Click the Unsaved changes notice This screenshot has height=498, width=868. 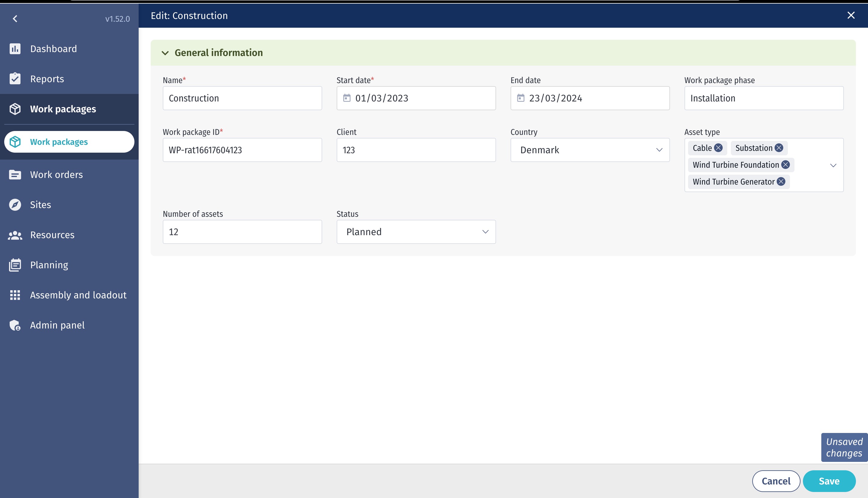point(844,447)
